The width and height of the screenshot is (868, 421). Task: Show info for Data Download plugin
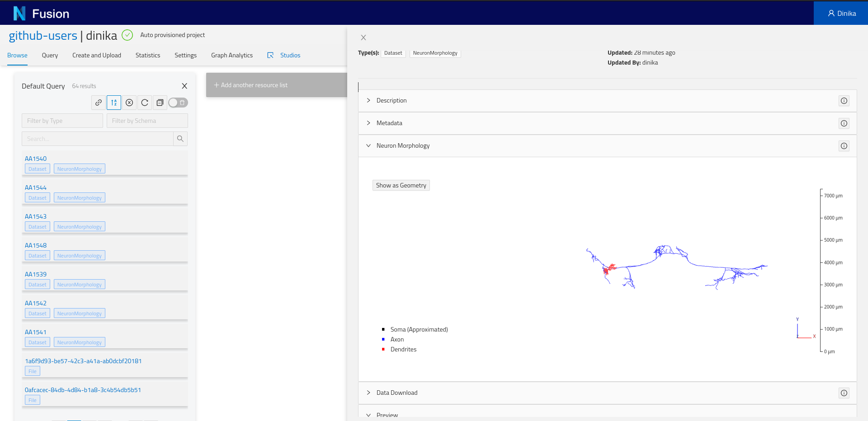(844, 393)
